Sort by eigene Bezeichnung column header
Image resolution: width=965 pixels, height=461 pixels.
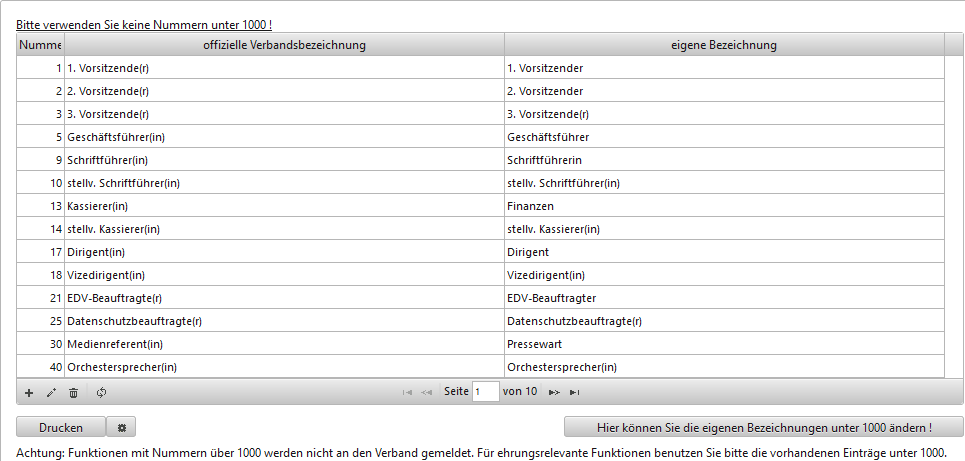pos(724,45)
